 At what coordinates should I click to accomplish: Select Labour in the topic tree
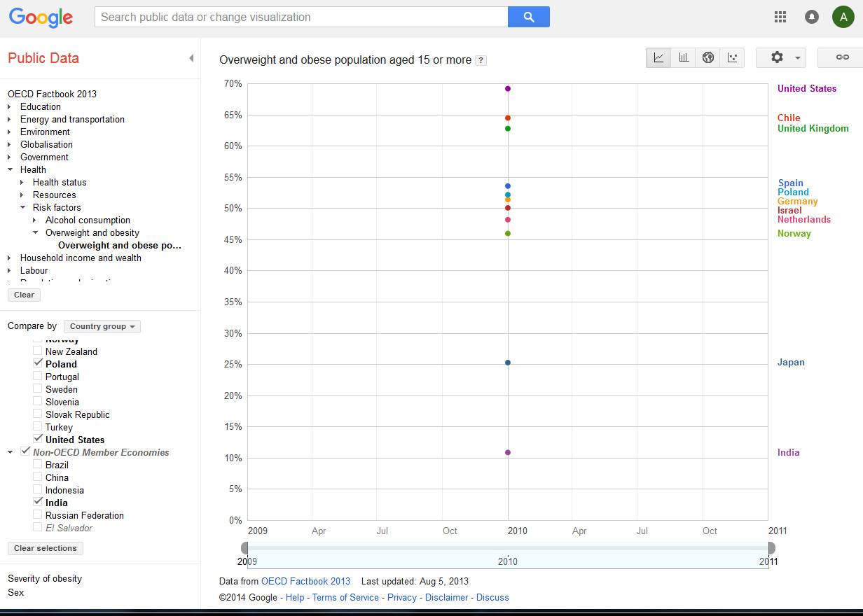point(34,270)
